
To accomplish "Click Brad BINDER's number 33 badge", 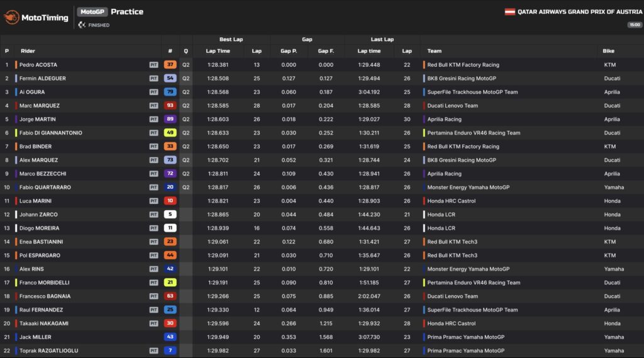I will [170, 146].
